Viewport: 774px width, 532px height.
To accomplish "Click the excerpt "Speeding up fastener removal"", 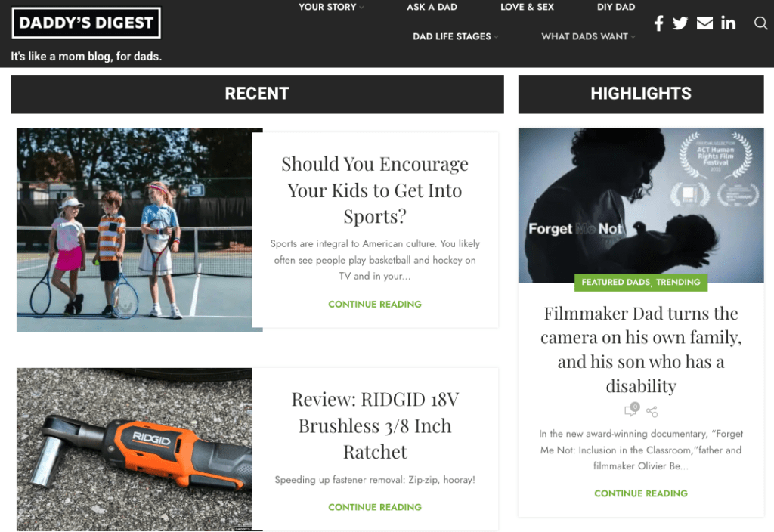I will pos(375,479).
